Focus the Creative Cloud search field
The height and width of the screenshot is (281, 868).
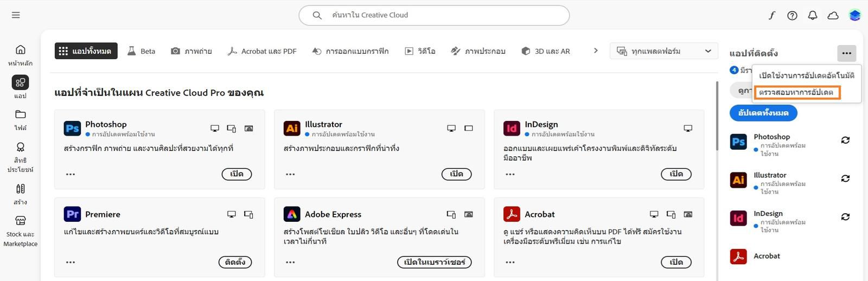click(434, 15)
